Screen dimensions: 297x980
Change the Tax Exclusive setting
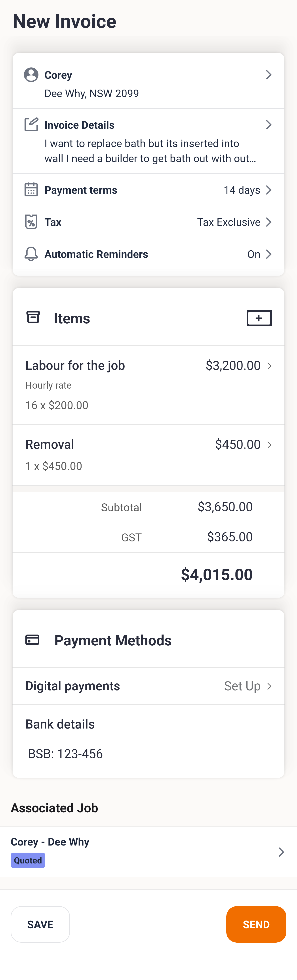click(234, 222)
